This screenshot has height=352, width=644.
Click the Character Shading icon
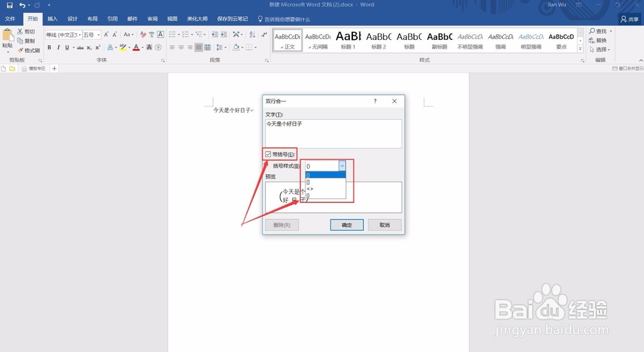pos(149,47)
